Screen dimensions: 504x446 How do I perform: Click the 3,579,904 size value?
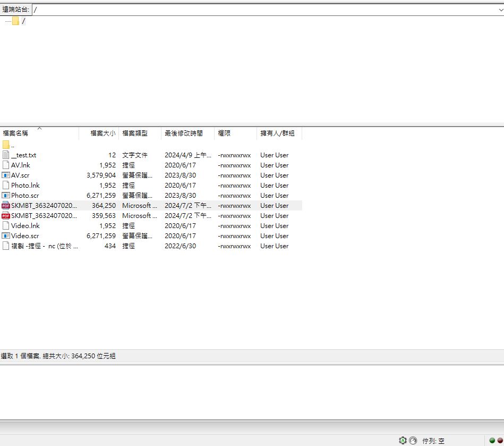pos(101,175)
